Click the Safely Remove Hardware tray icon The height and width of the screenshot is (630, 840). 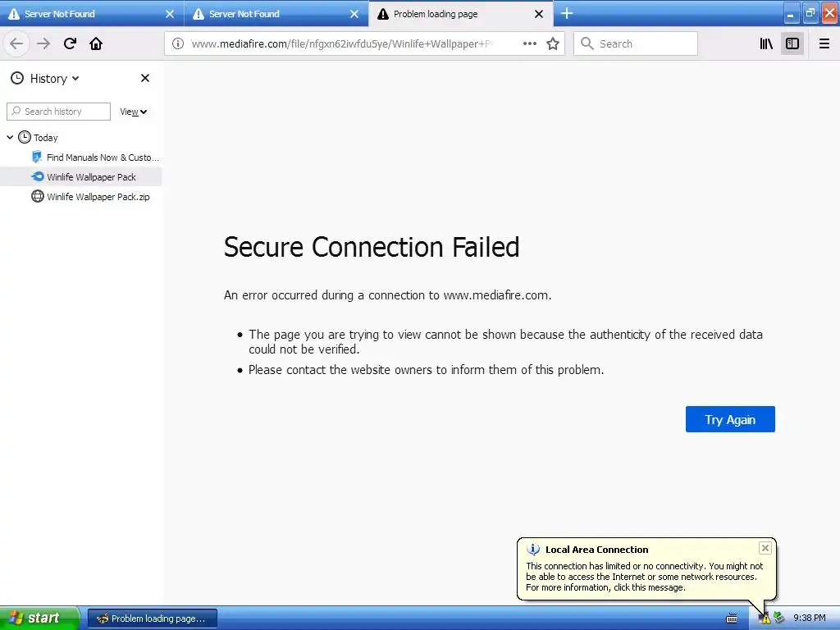point(778,619)
